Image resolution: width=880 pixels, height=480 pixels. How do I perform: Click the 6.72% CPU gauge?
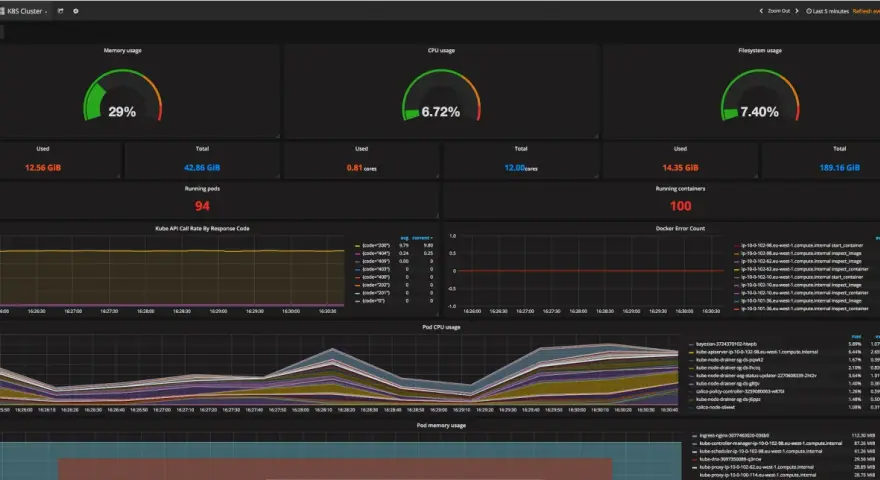click(x=441, y=95)
